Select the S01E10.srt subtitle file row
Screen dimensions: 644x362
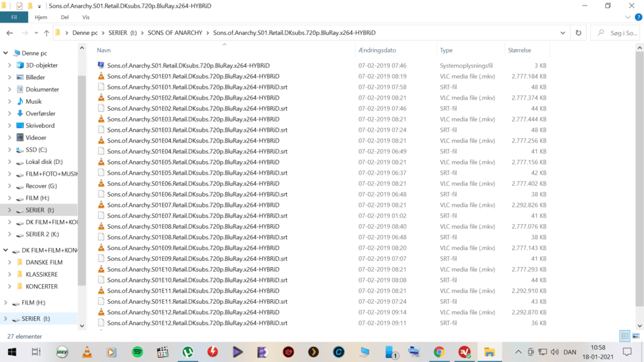322,280
